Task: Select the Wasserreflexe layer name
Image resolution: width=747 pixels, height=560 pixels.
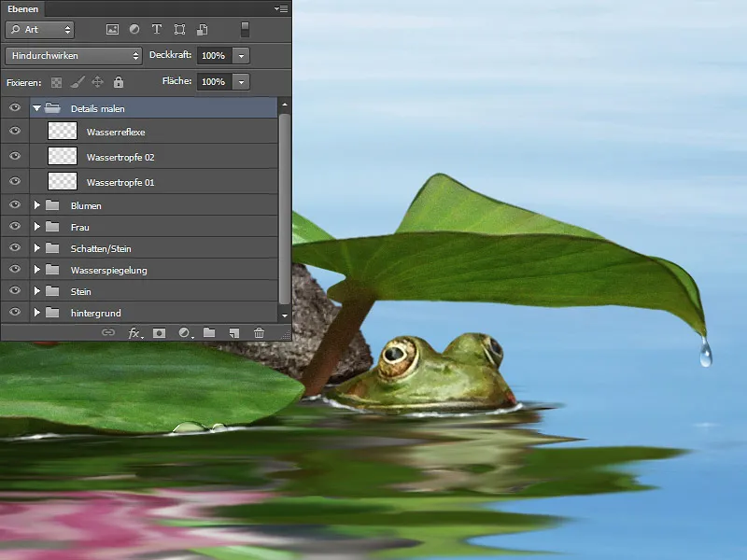Action: pos(116,133)
